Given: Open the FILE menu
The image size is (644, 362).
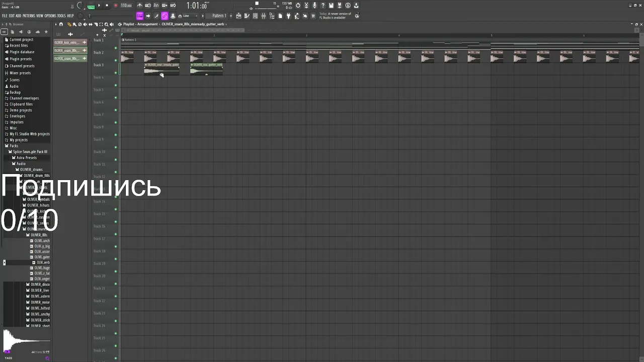Looking at the screenshot, I should pos(5,16).
